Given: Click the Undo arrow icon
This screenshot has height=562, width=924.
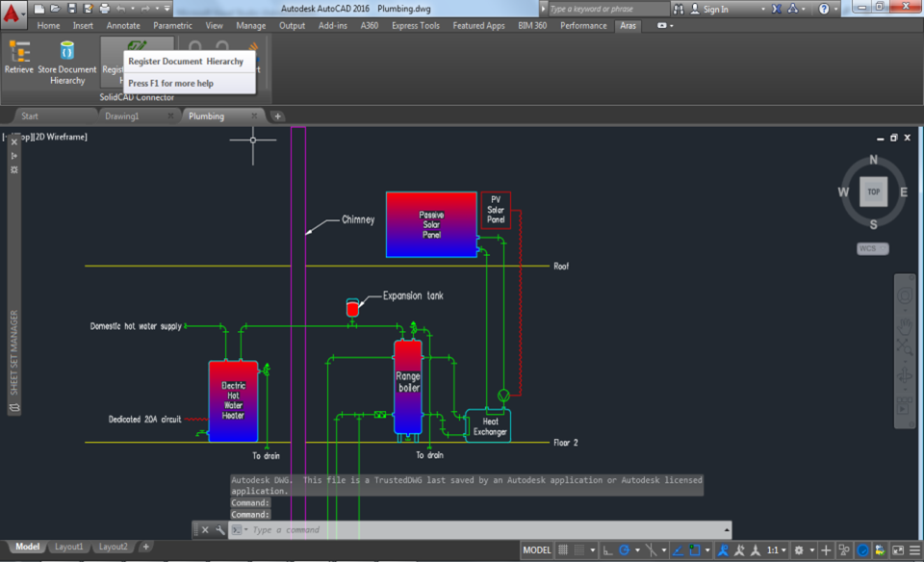Looking at the screenshot, I should pos(121,9).
